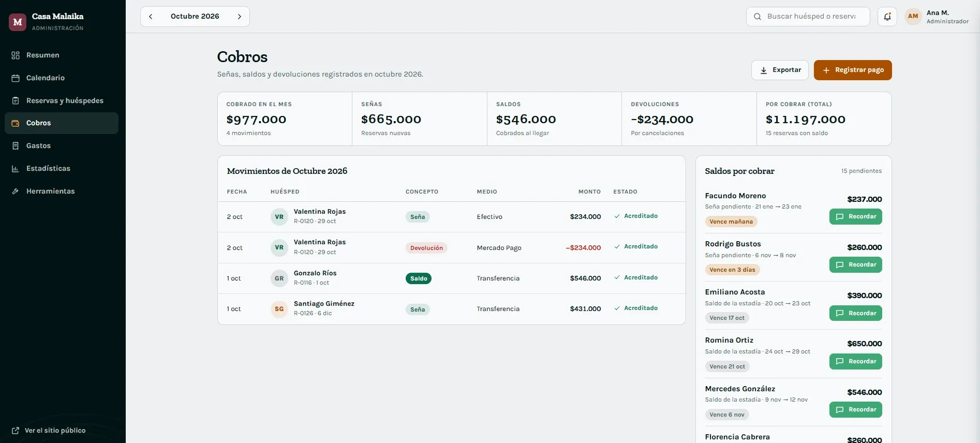Click the Resumen grid icon in sidebar

16,55
